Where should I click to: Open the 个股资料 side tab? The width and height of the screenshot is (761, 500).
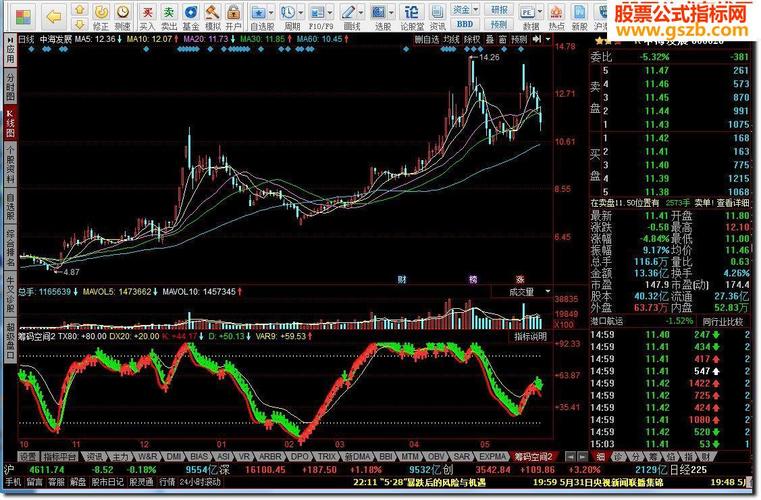[10, 166]
